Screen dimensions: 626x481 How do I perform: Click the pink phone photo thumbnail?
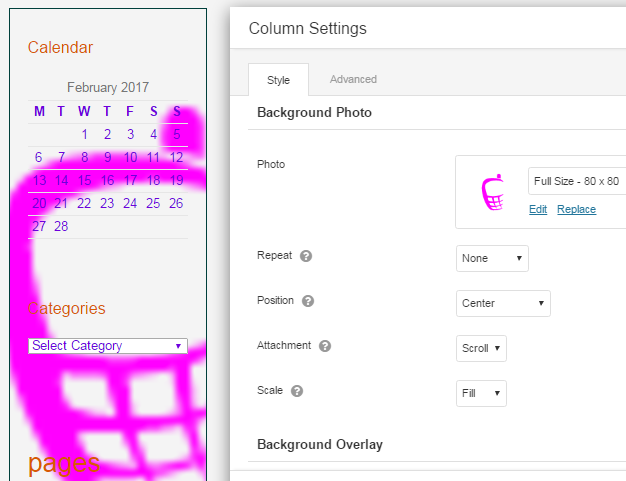point(492,192)
